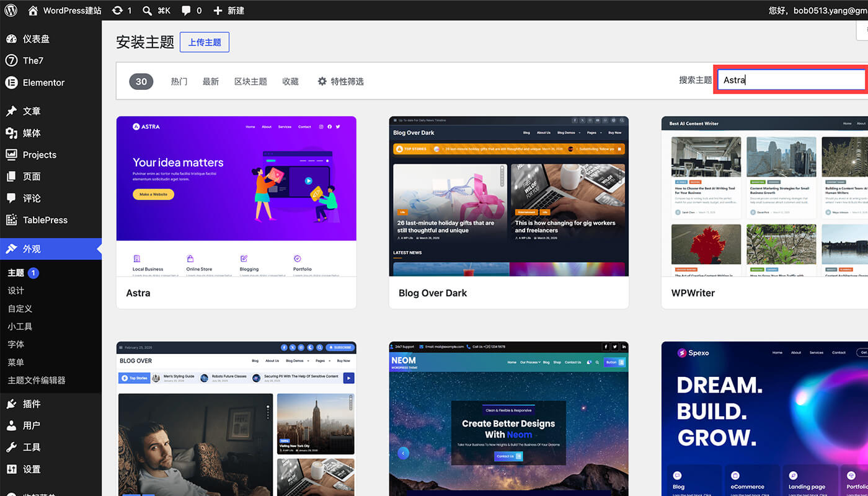Screen dimensions: 868x496
Task: Click the 上传主题 button
Action: (205, 42)
